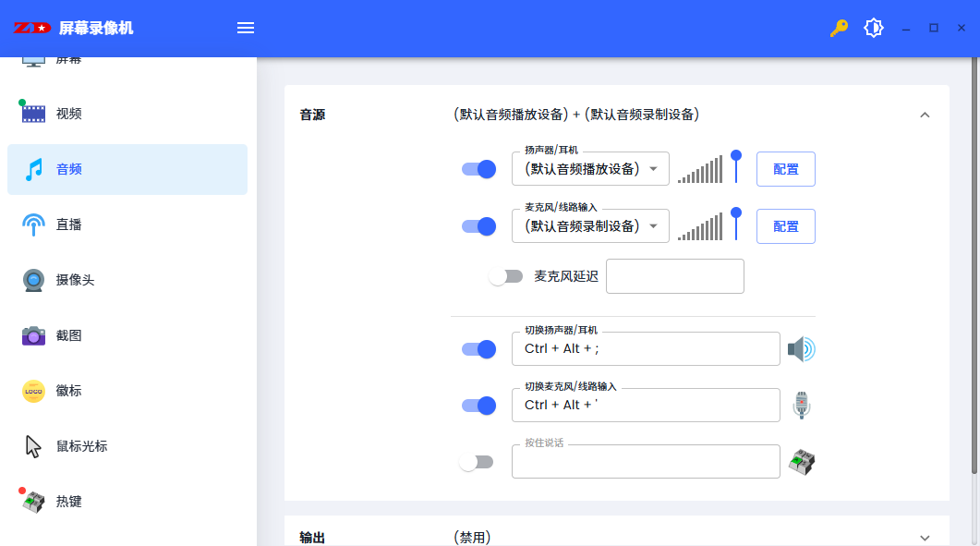
Task: Click the speaker icon beside 切换扬声器/耳机
Action: (x=801, y=349)
